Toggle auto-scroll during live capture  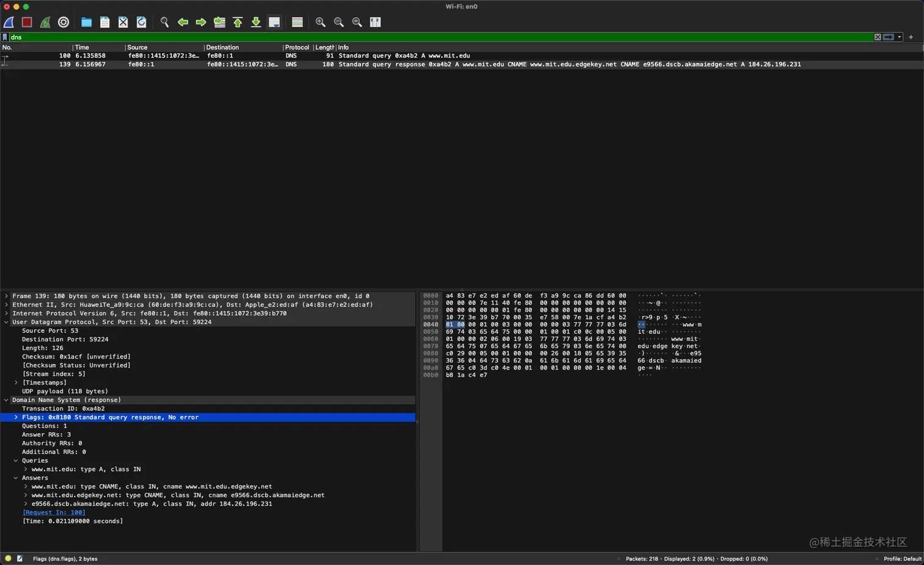(x=274, y=23)
